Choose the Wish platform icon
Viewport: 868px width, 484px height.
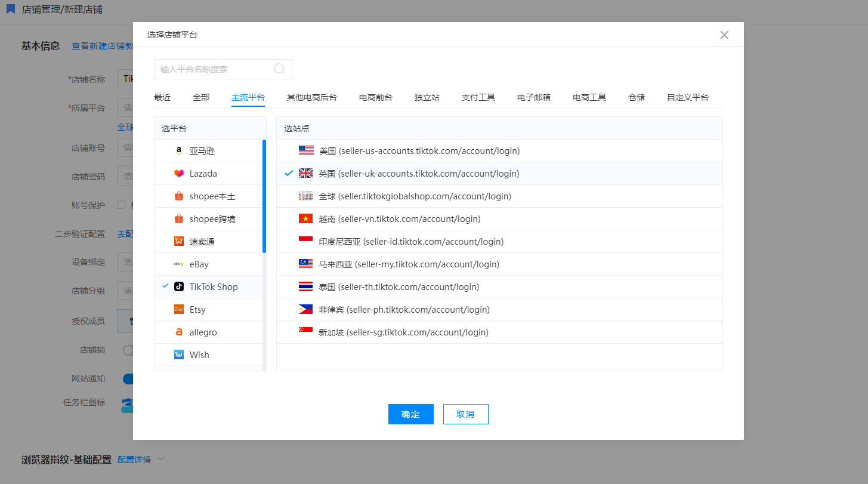(x=178, y=355)
